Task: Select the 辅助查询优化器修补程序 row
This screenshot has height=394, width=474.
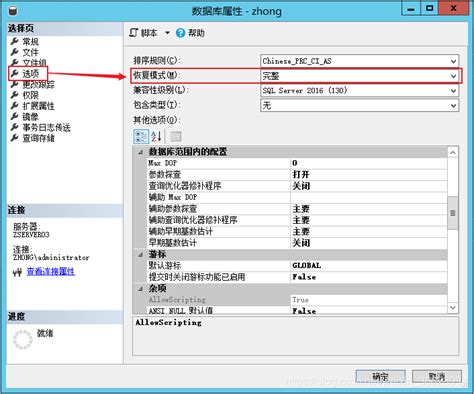Action: pyautogui.click(x=297, y=220)
